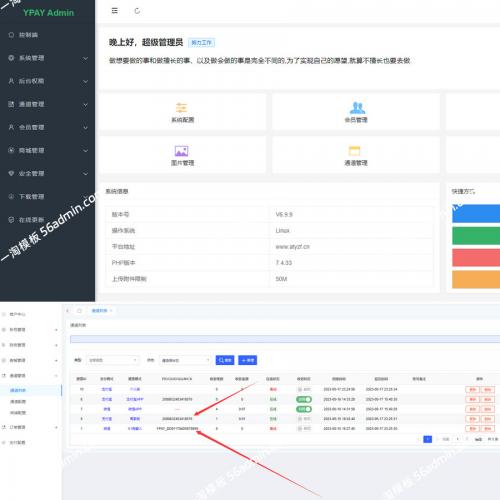Select 通道列表 in the light sidebar submenu
This screenshot has height=500, width=500.
pyautogui.click(x=18, y=390)
